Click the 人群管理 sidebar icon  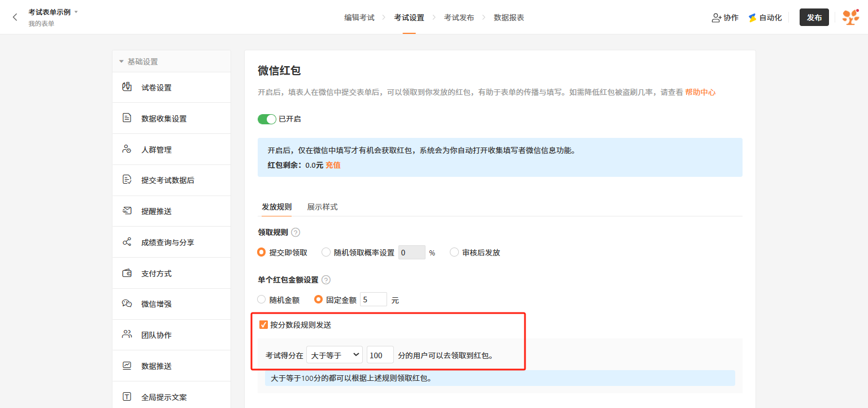coord(127,149)
